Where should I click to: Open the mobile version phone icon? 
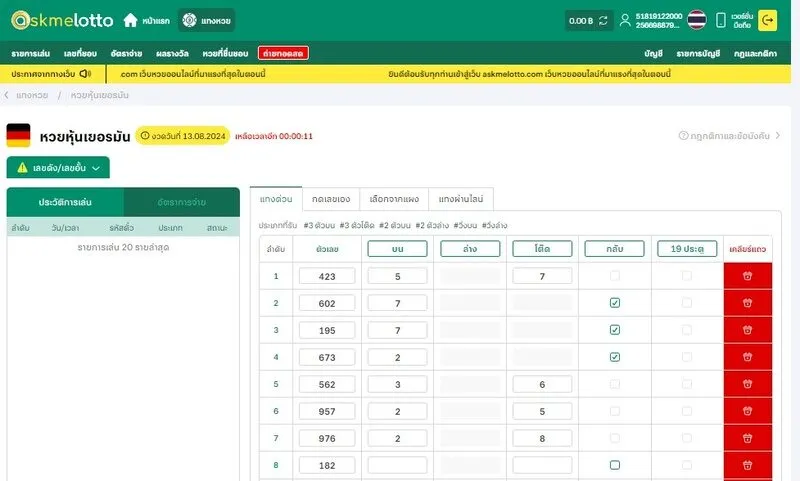tap(720, 20)
